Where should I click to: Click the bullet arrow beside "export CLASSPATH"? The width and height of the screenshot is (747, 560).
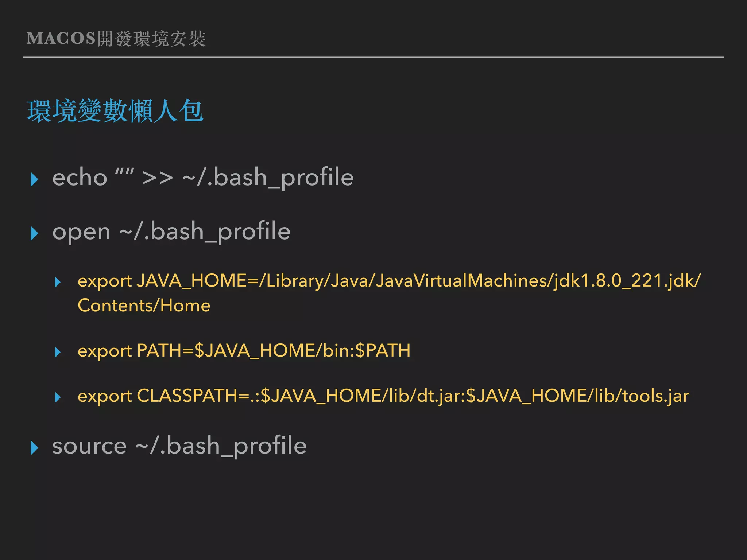(58, 397)
